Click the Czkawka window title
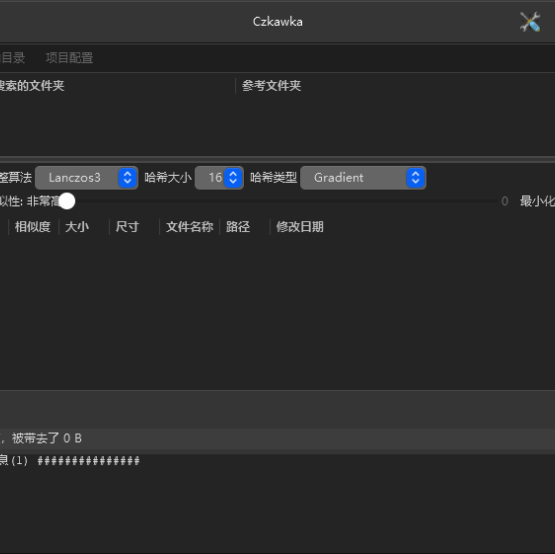This screenshot has height=554, width=555. [278, 22]
